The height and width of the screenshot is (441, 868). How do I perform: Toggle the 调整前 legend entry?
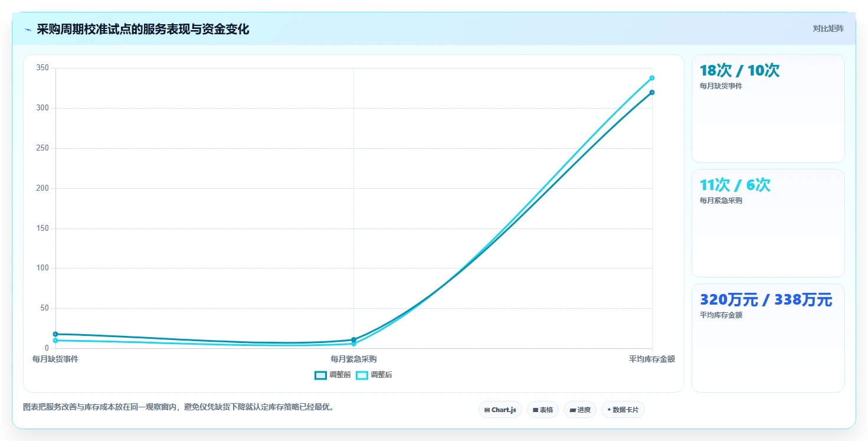[333, 375]
